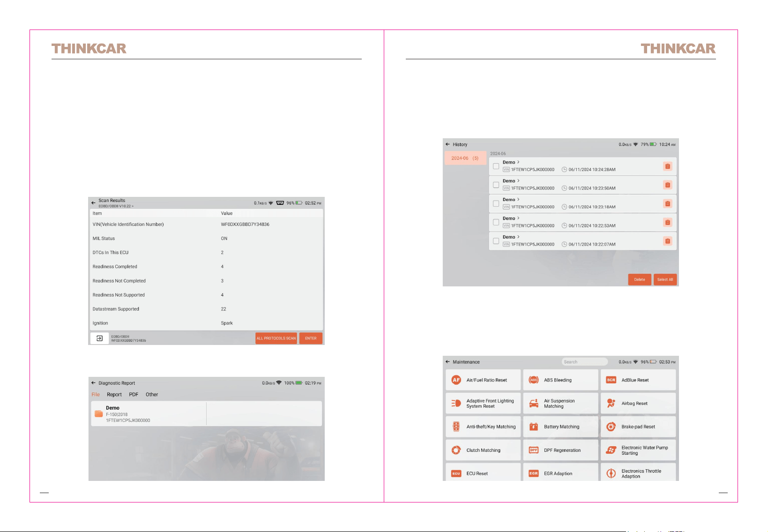Open the 2024-06 (5) history group

pos(465,158)
